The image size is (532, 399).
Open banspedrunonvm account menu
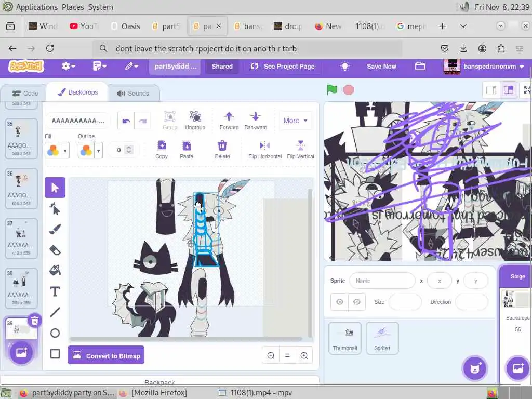point(485,66)
